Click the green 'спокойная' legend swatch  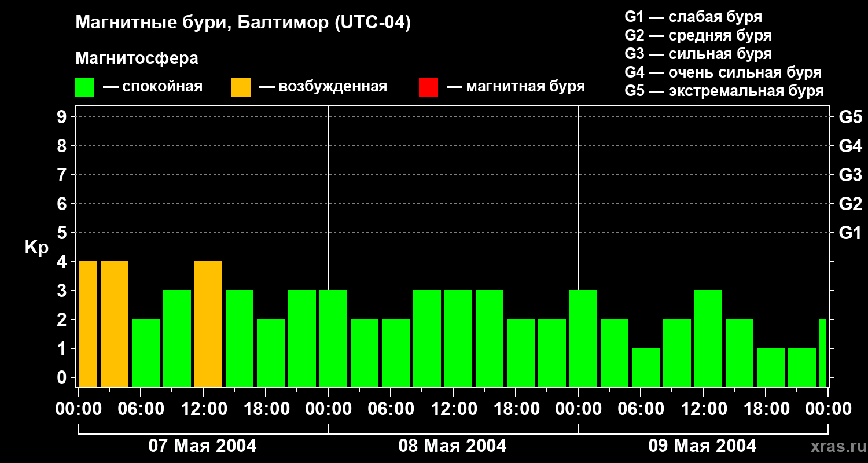[84, 87]
